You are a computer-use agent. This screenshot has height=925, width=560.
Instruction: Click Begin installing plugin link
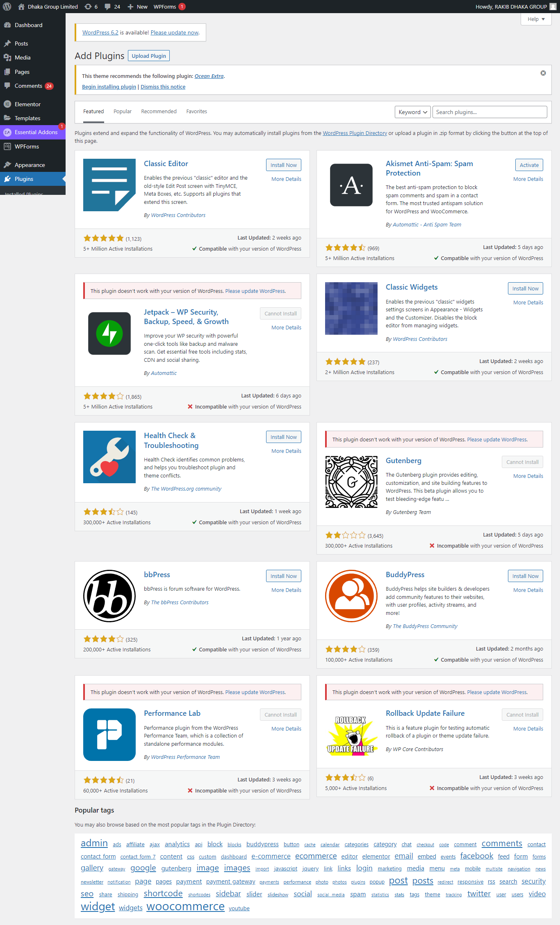click(x=109, y=87)
